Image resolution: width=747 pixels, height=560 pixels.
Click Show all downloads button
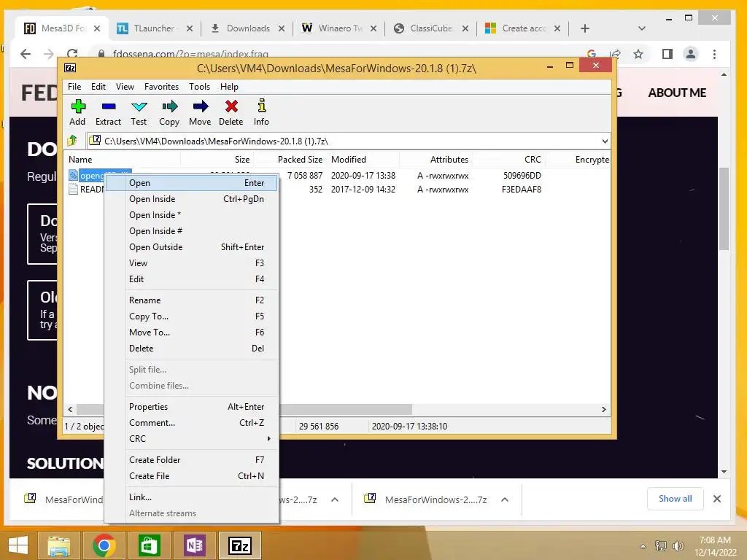tap(675, 499)
